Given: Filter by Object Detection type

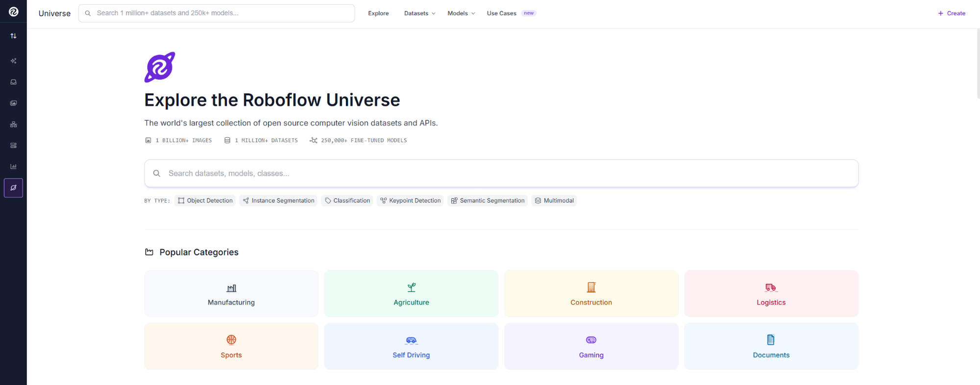Looking at the screenshot, I should pos(205,201).
